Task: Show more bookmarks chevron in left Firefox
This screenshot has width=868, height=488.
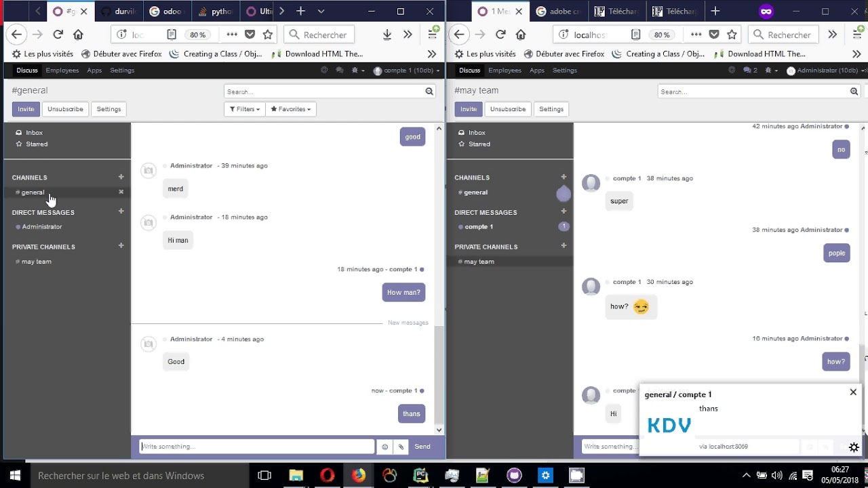Action: pyautogui.click(x=431, y=54)
